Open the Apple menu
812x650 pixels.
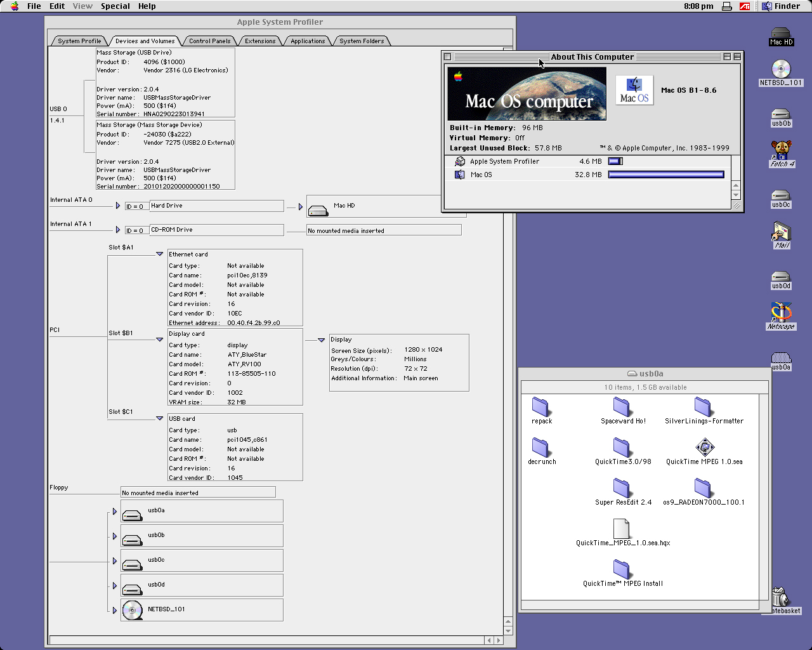15,6
